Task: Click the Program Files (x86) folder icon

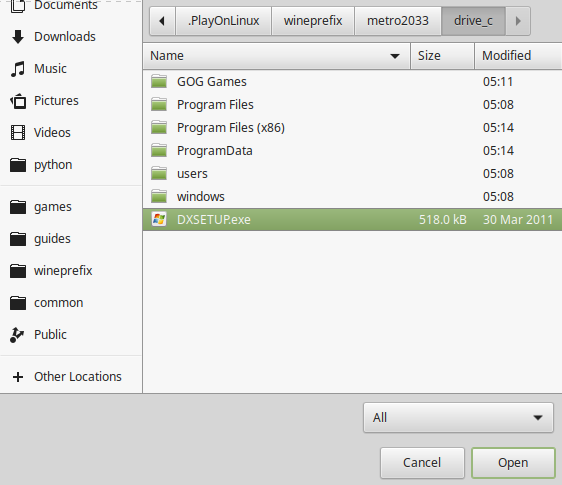Action: [159, 127]
